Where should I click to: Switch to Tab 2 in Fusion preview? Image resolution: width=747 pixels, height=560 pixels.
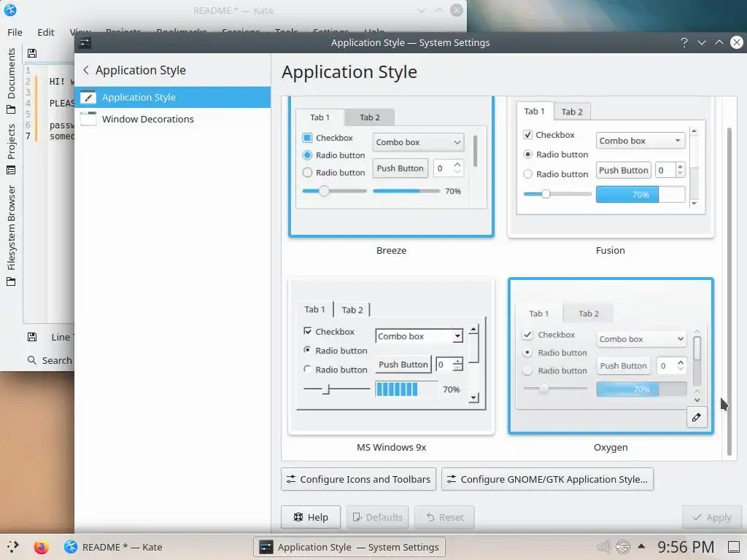pos(572,112)
